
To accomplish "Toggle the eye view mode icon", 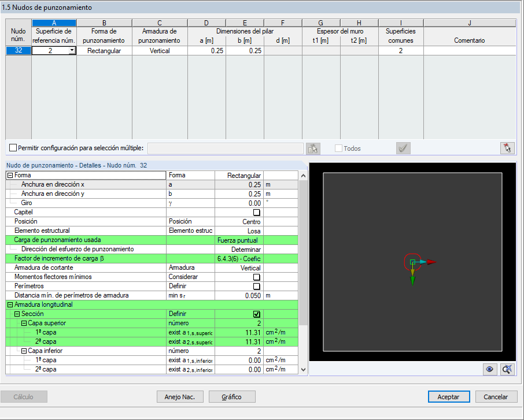I will pyautogui.click(x=489, y=369).
